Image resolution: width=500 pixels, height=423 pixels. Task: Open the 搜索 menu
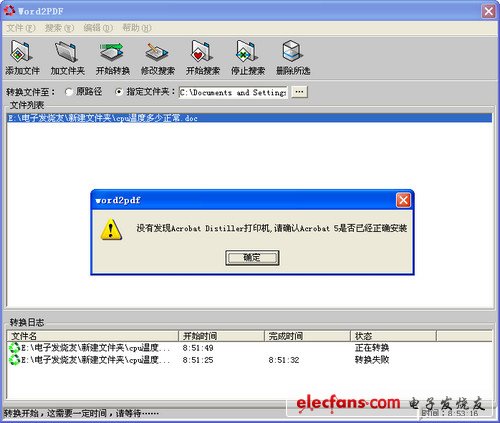[59, 28]
